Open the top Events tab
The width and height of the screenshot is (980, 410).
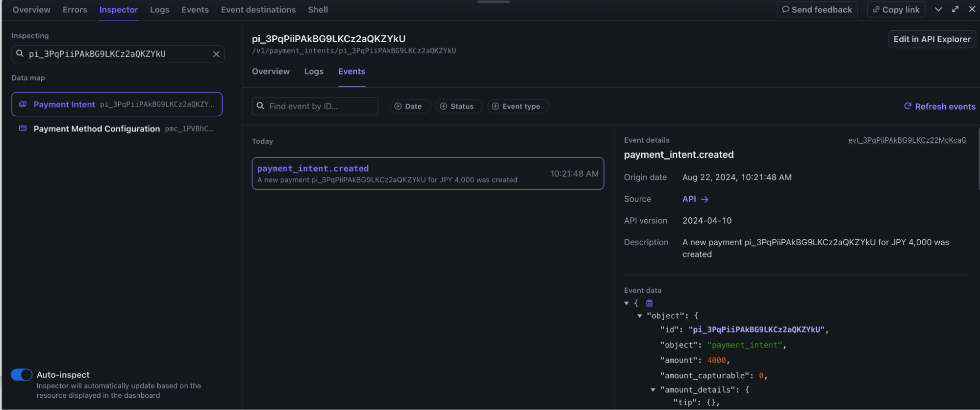tap(195, 10)
